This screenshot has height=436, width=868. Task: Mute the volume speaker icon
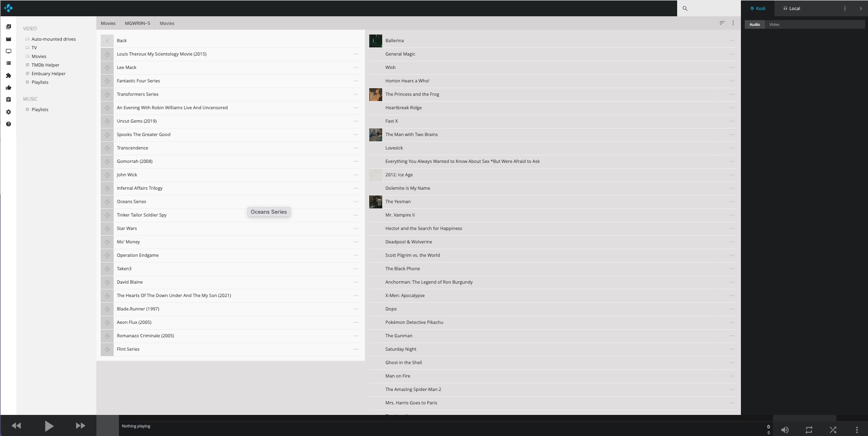tap(785, 430)
